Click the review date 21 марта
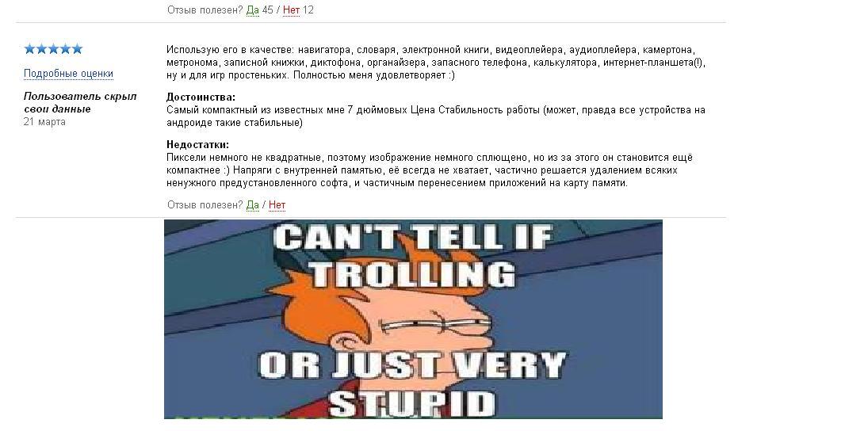 [44, 121]
